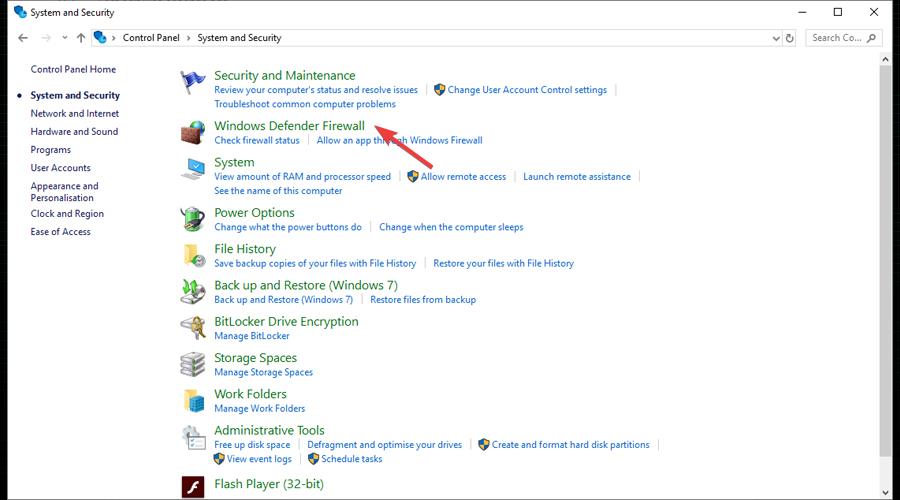Open Security and Maintenance heading
The width and height of the screenshot is (900, 500).
coord(285,75)
